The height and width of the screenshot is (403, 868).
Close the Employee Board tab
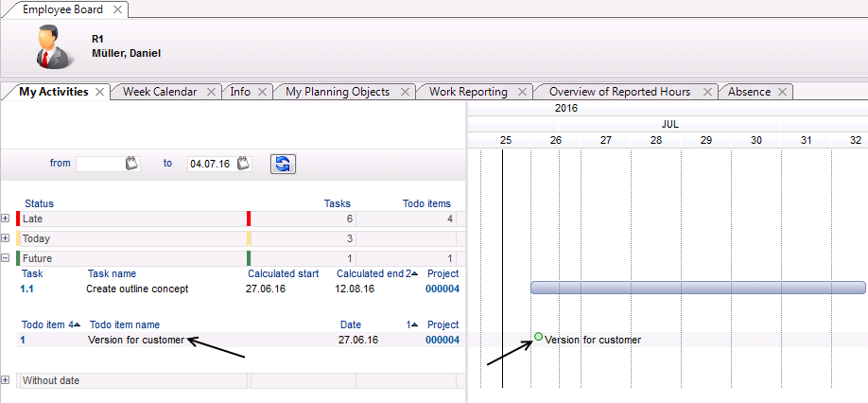117,9
